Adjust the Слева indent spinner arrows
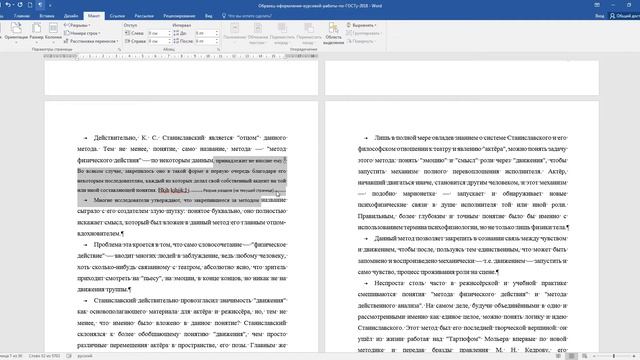The width and height of the screenshot is (640, 360). [170, 33]
